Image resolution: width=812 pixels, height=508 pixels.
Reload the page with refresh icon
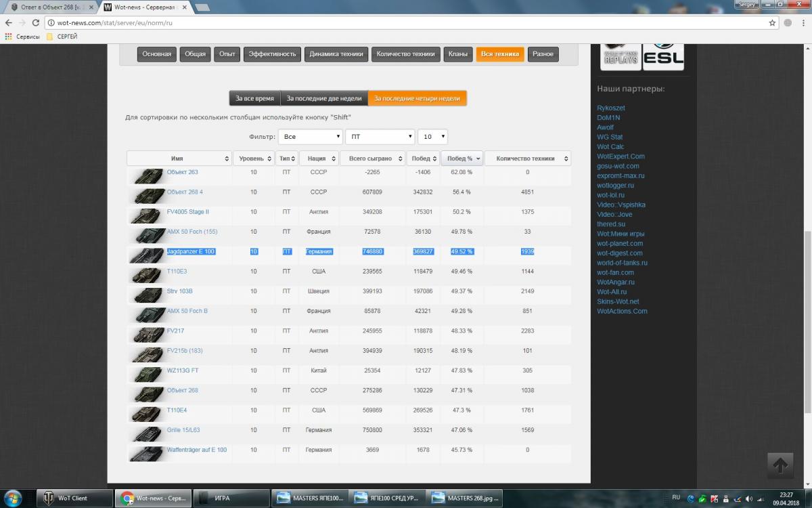click(x=36, y=22)
